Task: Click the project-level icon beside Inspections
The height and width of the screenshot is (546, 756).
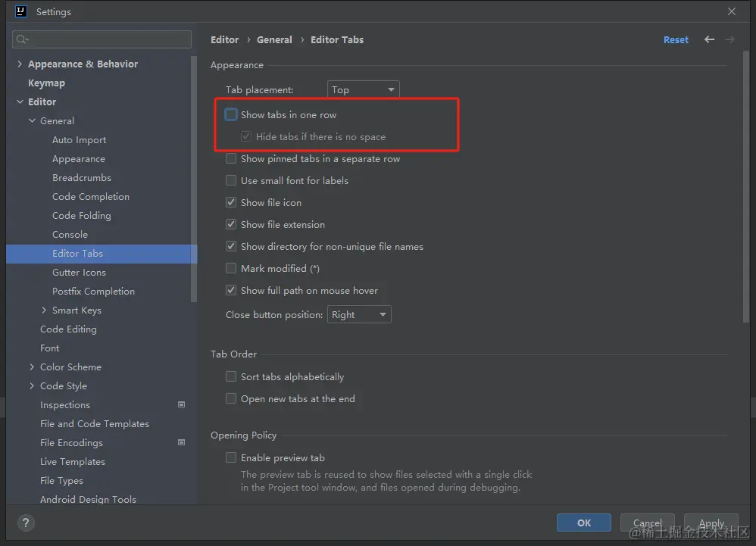Action: (x=181, y=405)
